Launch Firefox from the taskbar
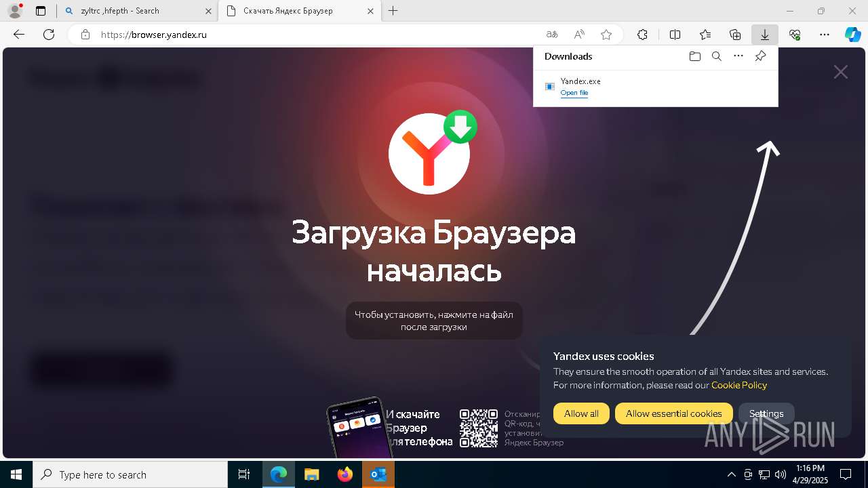 coord(344,474)
